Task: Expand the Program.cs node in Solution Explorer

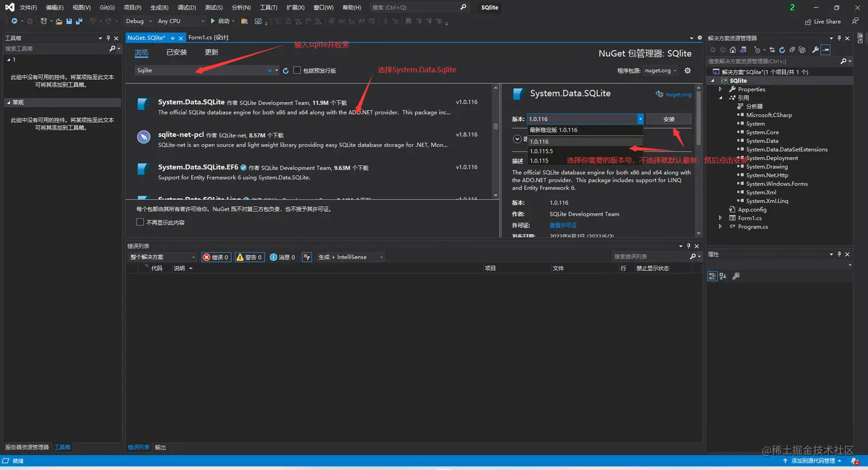Action: point(720,227)
